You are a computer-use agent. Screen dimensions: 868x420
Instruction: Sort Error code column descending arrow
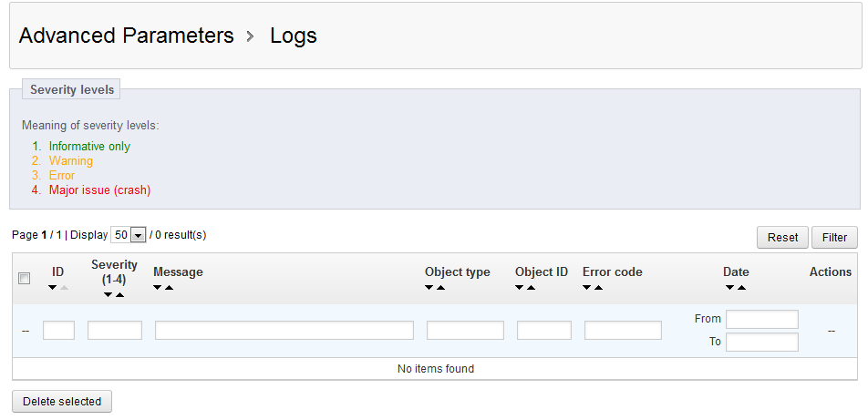coord(587,287)
